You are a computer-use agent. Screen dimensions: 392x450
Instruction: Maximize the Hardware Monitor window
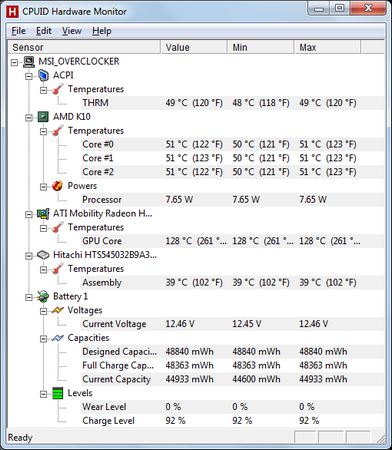click(x=340, y=8)
